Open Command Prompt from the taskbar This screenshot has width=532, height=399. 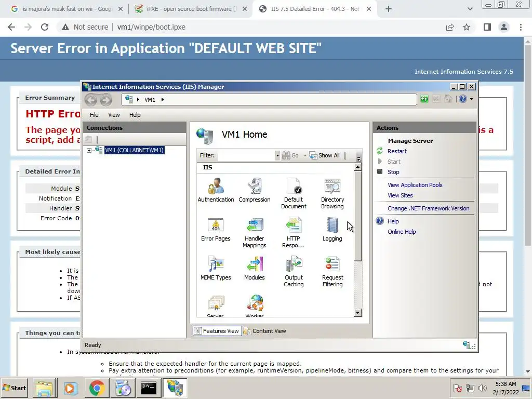tap(149, 388)
